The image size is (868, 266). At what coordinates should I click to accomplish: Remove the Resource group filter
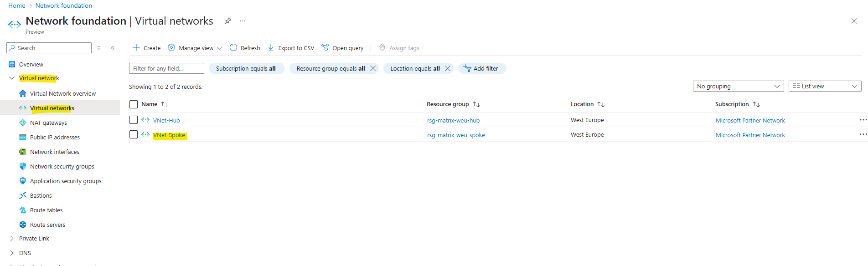(x=373, y=68)
